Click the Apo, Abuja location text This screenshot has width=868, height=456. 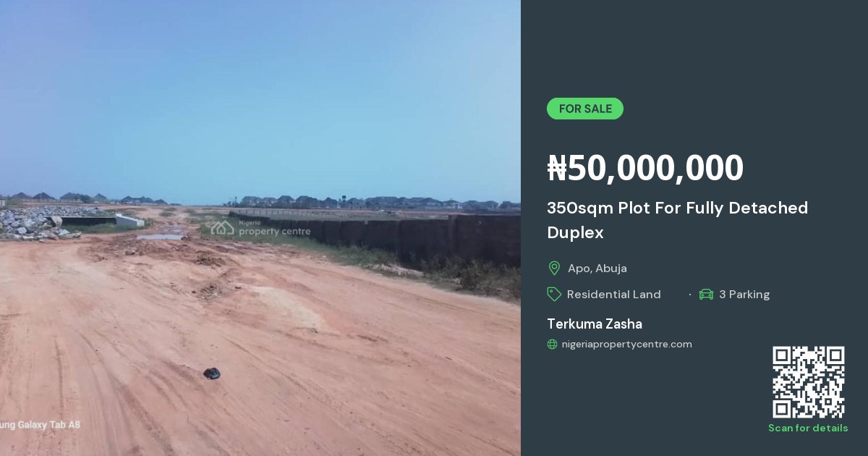597,269
